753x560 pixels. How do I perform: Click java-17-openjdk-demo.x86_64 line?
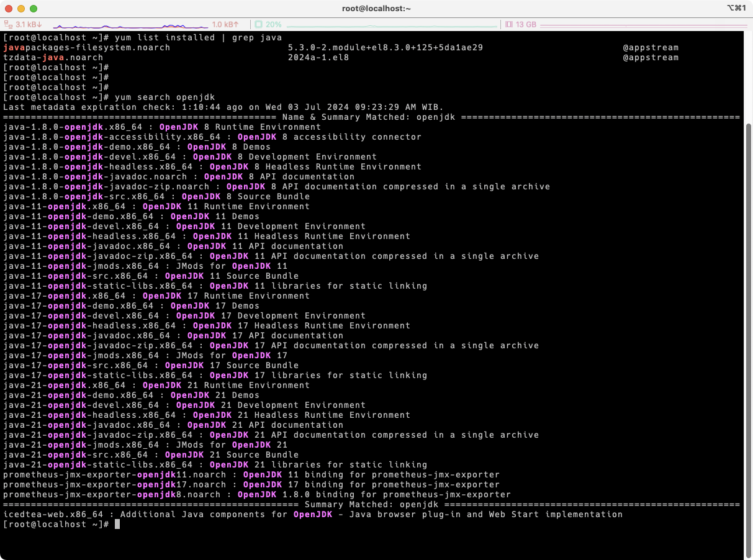(131, 305)
